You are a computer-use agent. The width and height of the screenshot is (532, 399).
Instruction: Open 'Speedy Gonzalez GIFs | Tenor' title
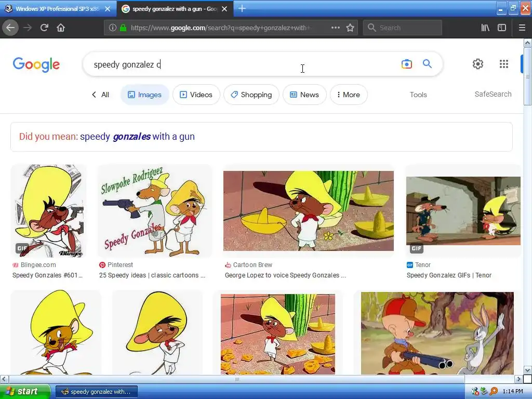coord(449,275)
